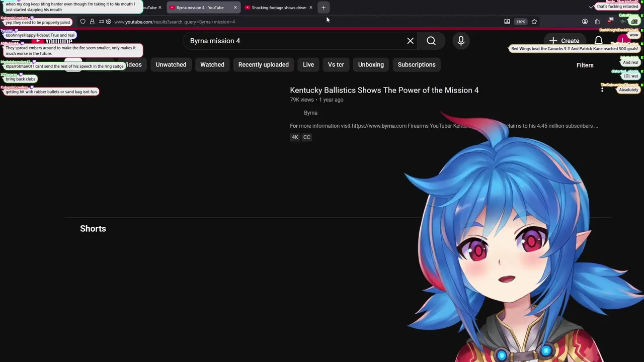Open a new browser tab with plus

pyautogui.click(x=324, y=8)
